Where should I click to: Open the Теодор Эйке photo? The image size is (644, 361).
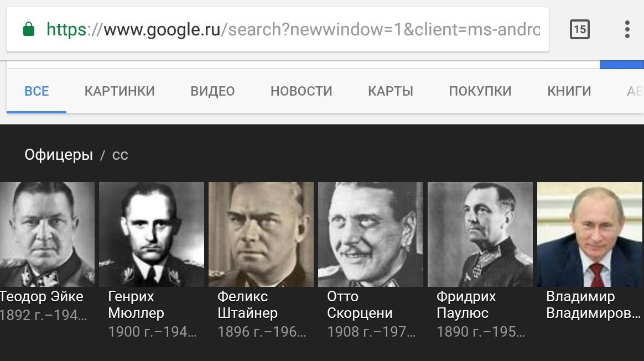point(47,234)
